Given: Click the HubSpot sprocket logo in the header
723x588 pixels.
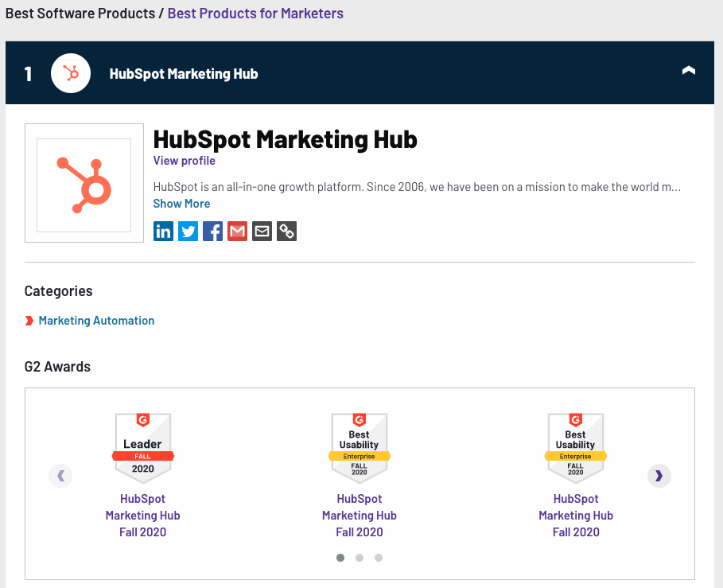Looking at the screenshot, I should [x=70, y=72].
